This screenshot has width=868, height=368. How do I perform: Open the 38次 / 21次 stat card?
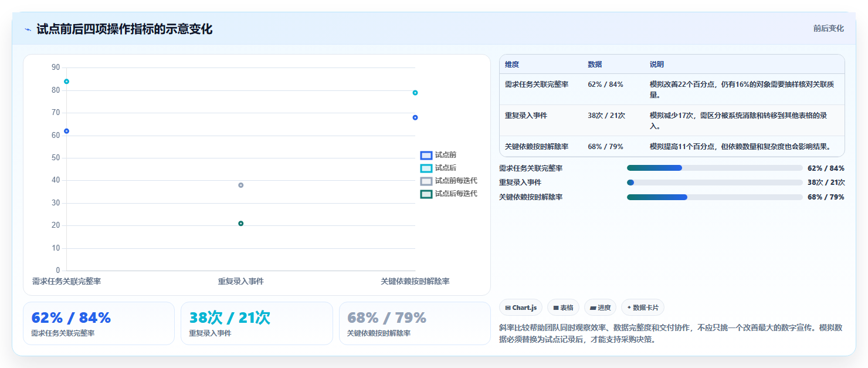[x=257, y=323]
